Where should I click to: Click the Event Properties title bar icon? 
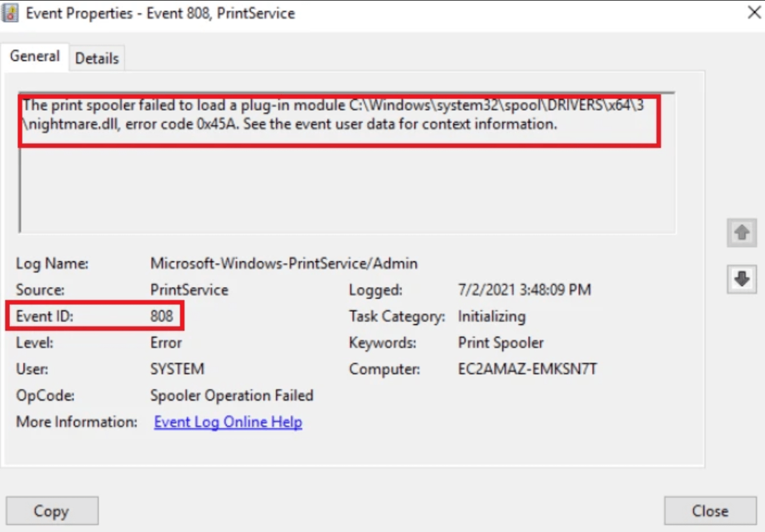(10, 13)
